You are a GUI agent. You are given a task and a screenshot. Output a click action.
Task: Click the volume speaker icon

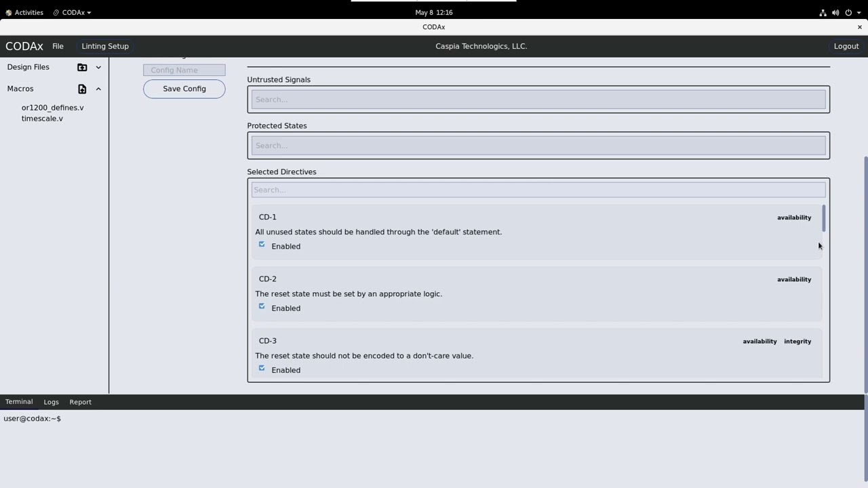(835, 12)
